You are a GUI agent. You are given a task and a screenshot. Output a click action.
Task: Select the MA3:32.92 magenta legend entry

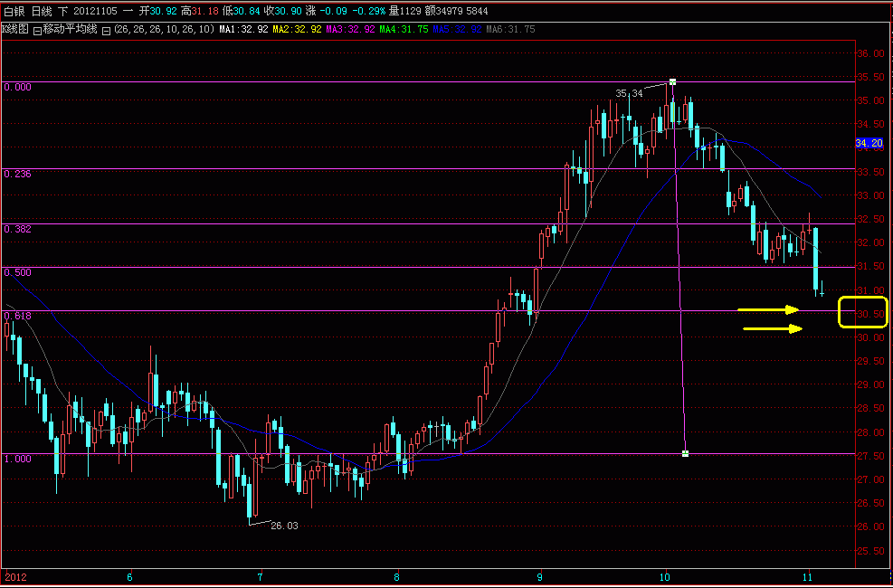pyautogui.click(x=350, y=30)
